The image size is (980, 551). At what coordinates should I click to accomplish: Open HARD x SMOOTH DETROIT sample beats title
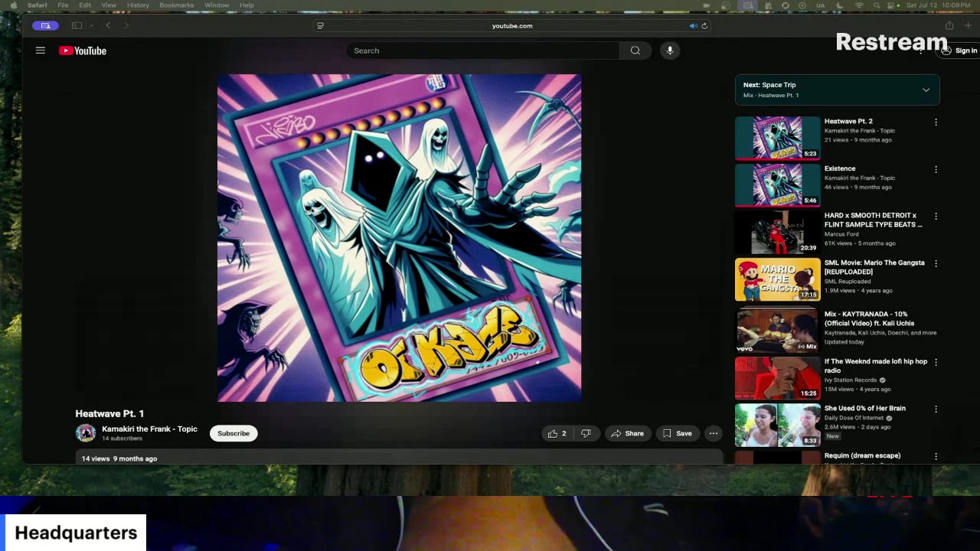click(x=874, y=220)
